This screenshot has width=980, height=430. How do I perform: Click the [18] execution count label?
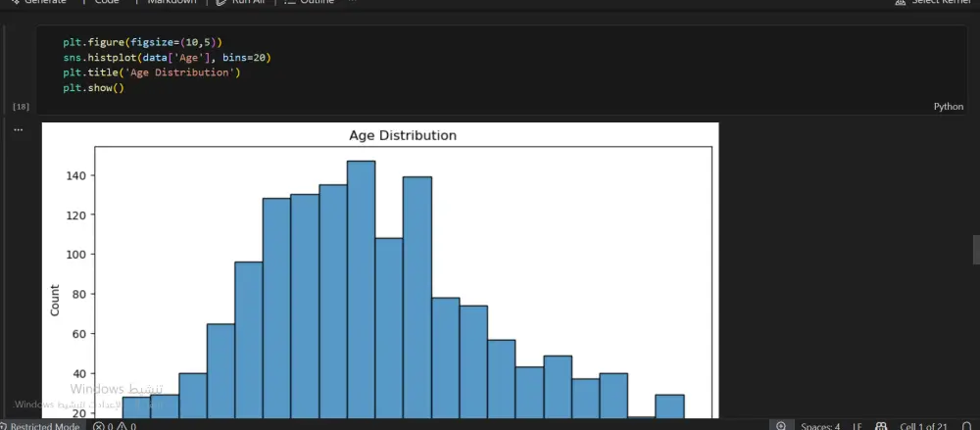[x=21, y=107]
